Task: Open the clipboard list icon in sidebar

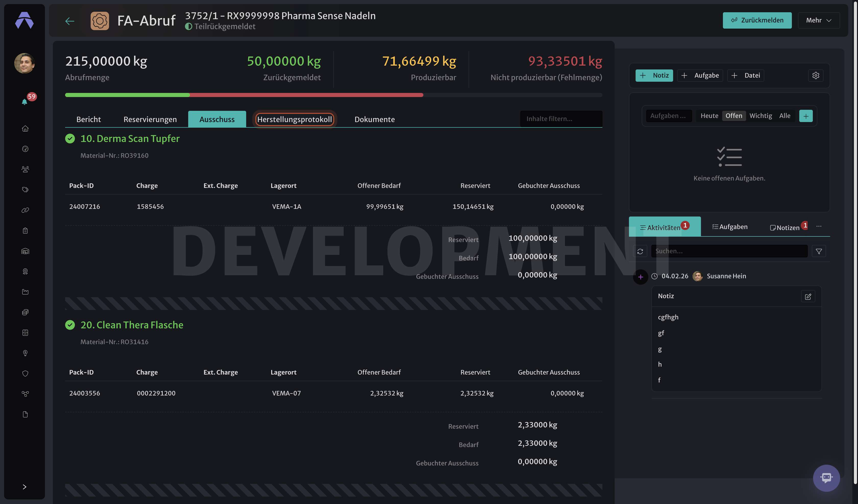Action: click(x=25, y=231)
